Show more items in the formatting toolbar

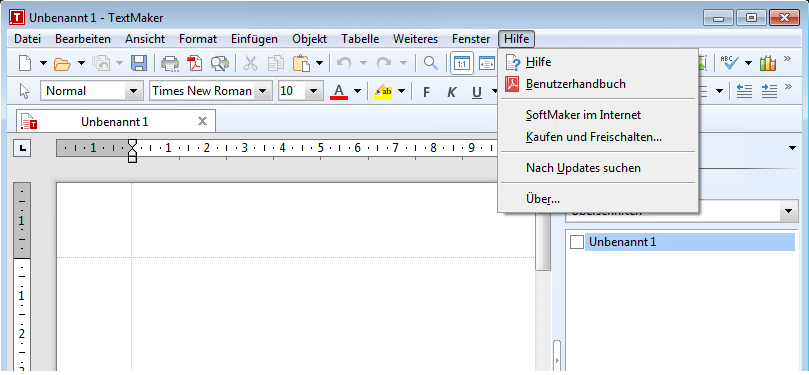787,86
